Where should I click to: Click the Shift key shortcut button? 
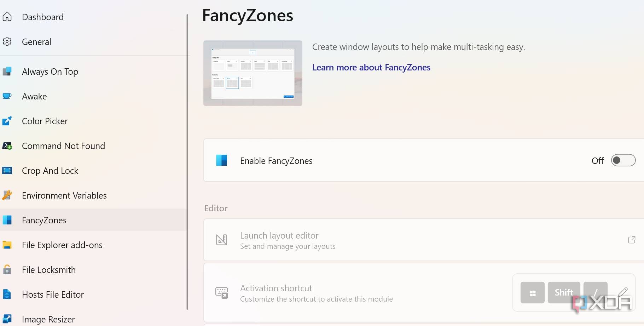564,292
